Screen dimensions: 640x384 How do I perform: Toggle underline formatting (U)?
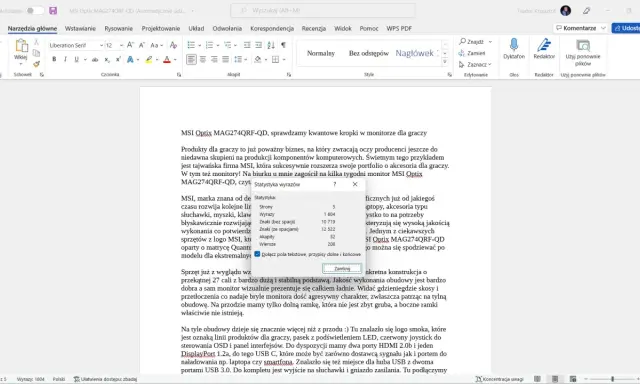tap(76, 60)
